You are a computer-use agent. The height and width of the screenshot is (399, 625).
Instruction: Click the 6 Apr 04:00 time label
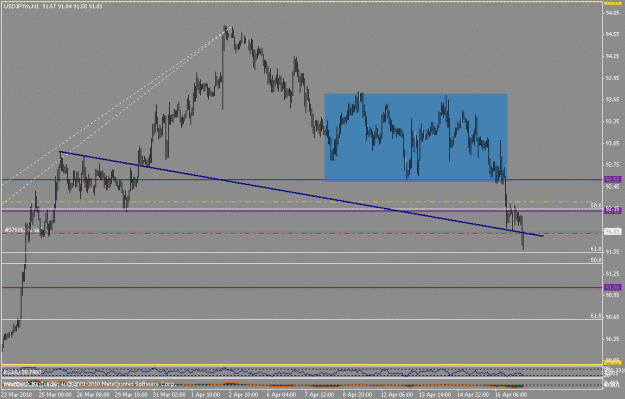(x=281, y=395)
